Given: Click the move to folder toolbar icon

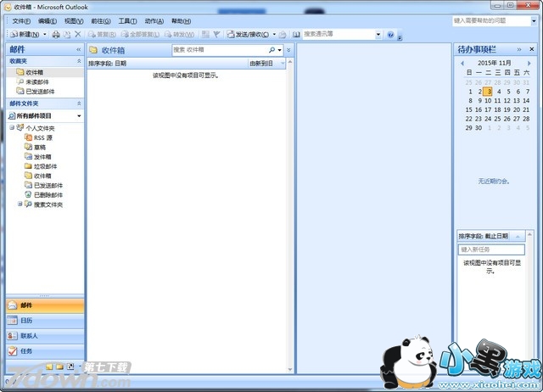Looking at the screenshot, I should tap(67, 34).
